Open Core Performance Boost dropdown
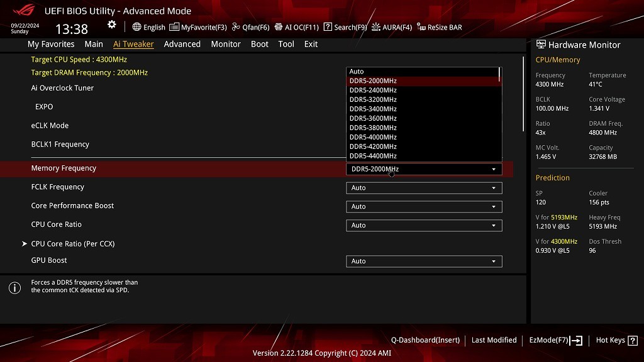The width and height of the screenshot is (644, 362). click(x=424, y=207)
